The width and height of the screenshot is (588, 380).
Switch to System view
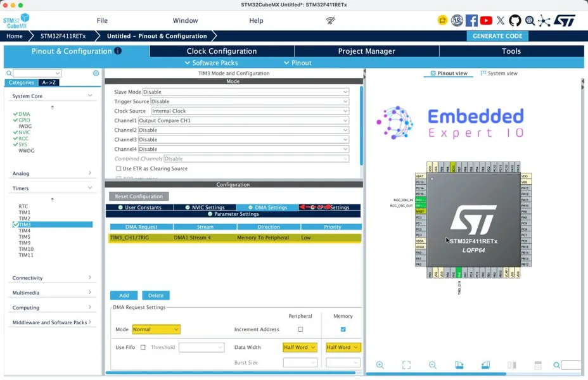click(499, 73)
